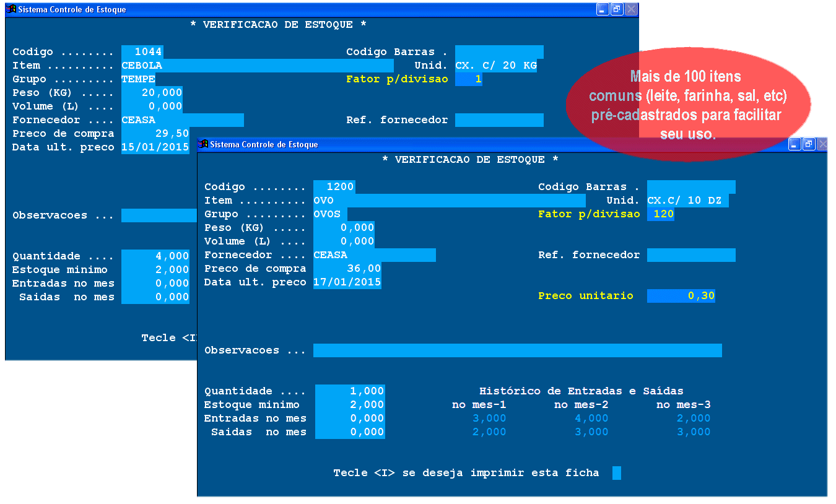Click the front window Observacoes field

tap(518, 350)
